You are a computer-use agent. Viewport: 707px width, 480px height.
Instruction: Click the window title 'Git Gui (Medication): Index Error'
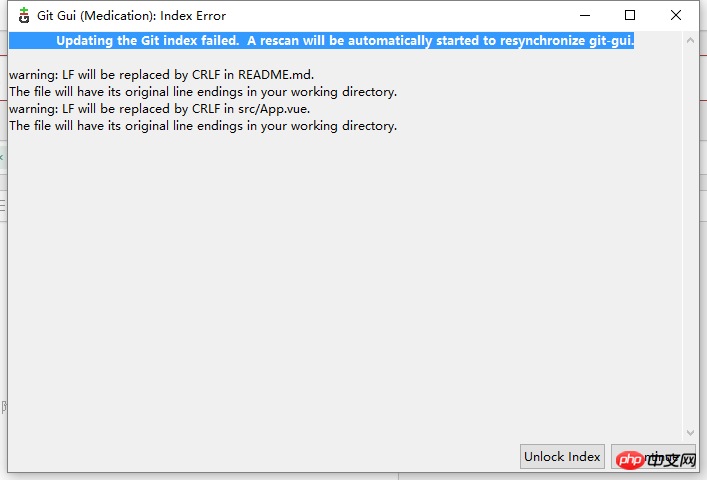point(131,16)
